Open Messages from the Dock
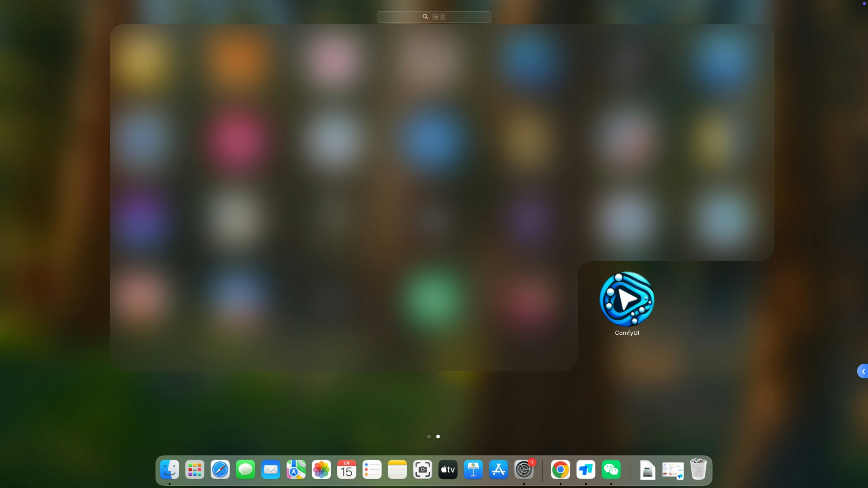Viewport: 868px width, 488px height. pos(245,470)
